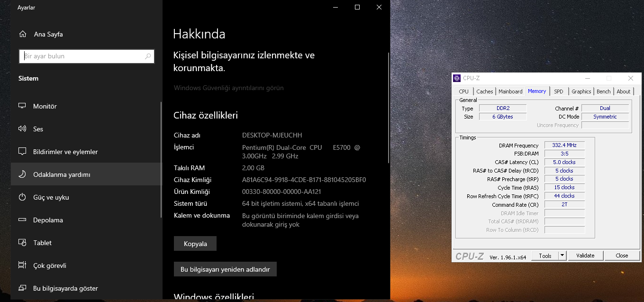Click the magnifier icon in the search box
The image size is (644, 302).
[148, 56]
